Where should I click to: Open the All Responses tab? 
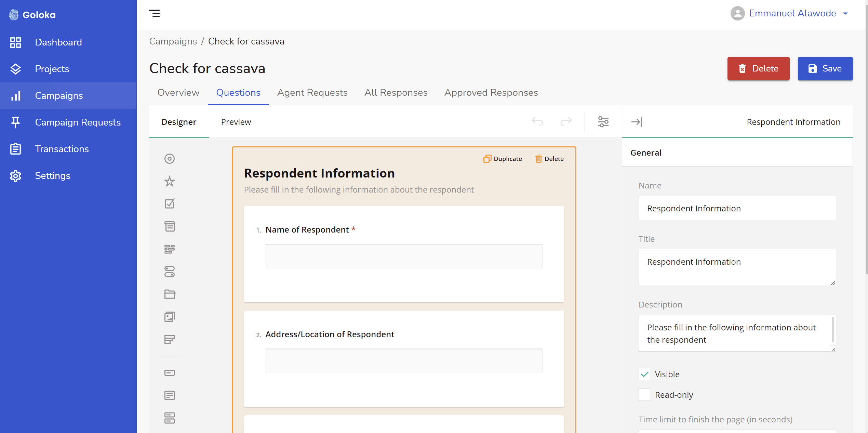tap(396, 93)
